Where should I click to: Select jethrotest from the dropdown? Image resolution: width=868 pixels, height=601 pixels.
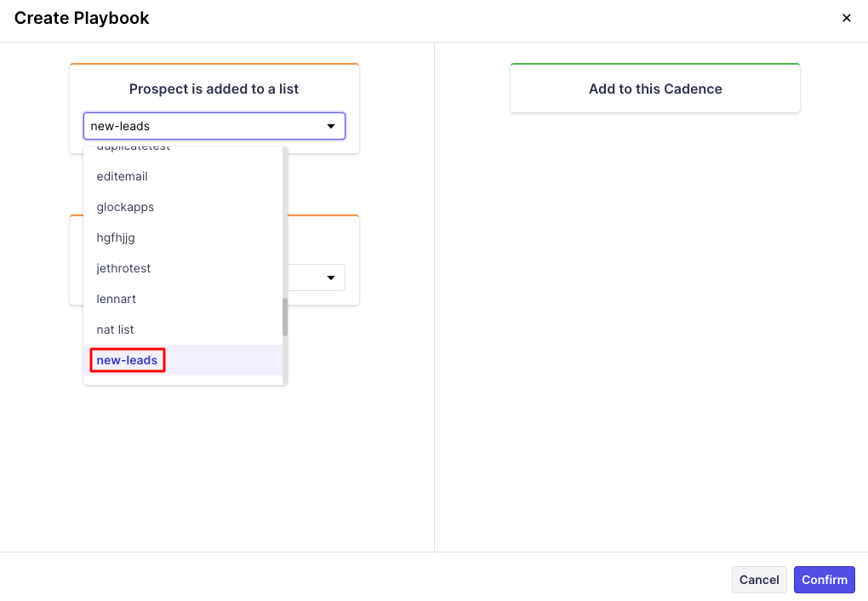(123, 268)
